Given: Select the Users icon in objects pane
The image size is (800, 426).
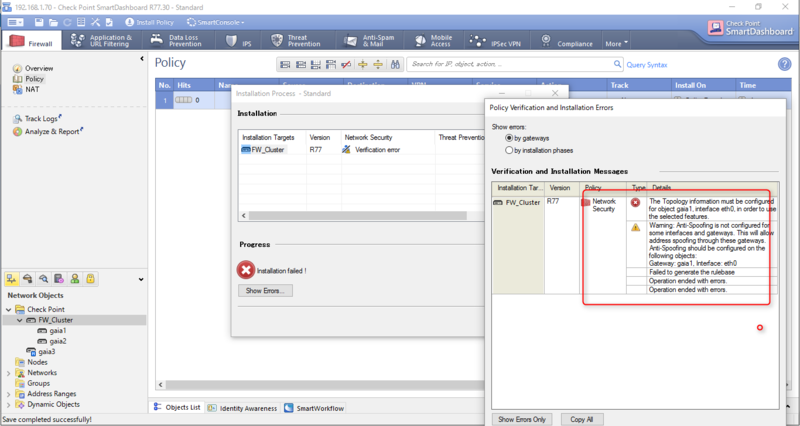Looking at the screenshot, I should [x=75, y=279].
